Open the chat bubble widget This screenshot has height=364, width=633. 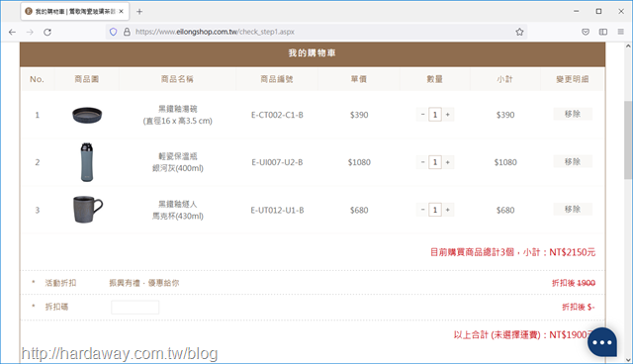[602, 342]
